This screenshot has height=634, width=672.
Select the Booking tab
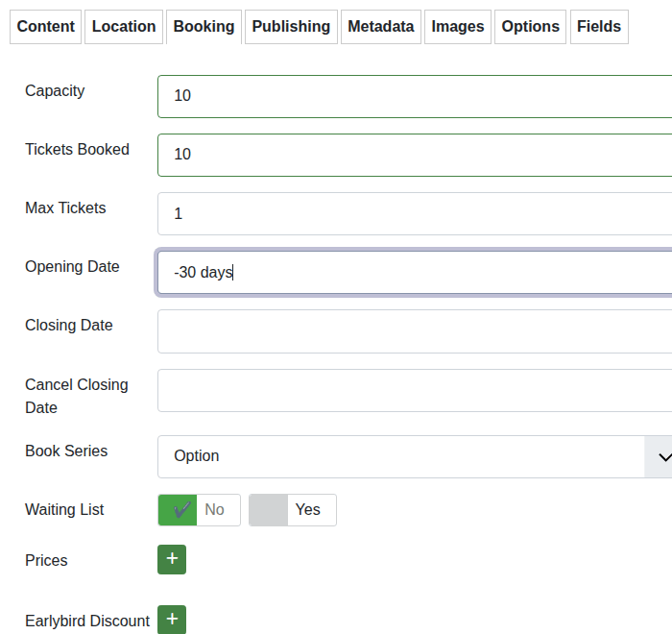[x=204, y=27]
